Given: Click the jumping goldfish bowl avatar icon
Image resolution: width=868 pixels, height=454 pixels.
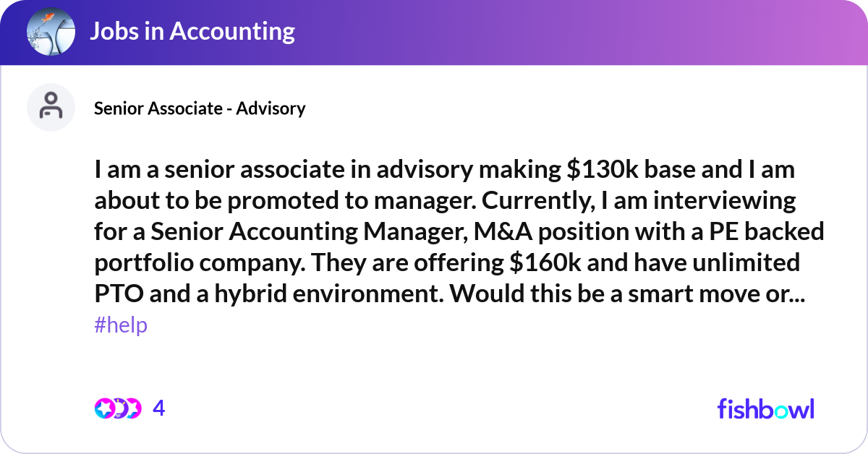Looking at the screenshot, I should 51,32.
